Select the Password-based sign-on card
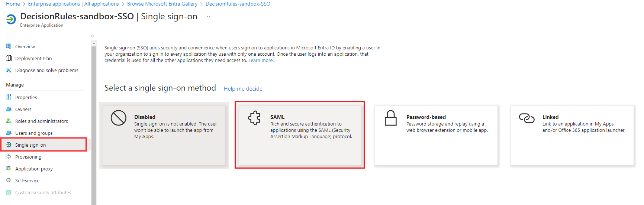 (x=436, y=135)
